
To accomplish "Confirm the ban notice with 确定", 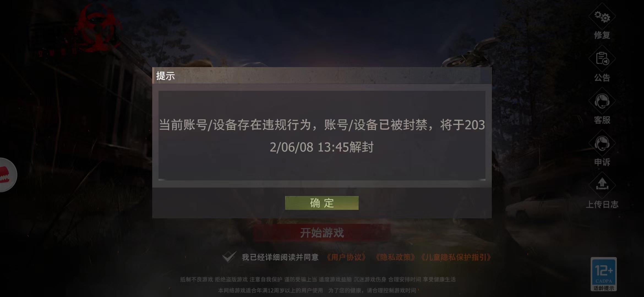I will pyautogui.click(x=322, y=203).
